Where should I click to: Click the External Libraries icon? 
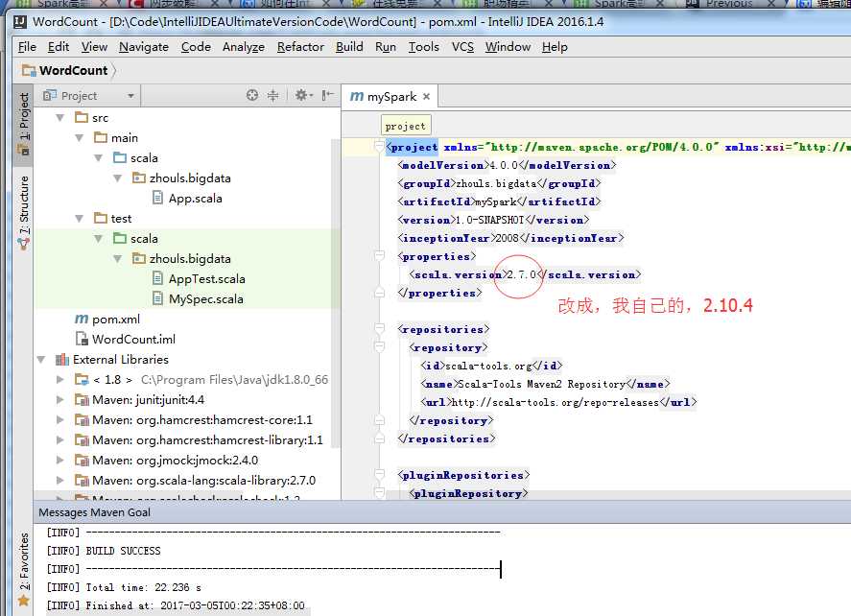pyautogui.click(x=62, y=360)
